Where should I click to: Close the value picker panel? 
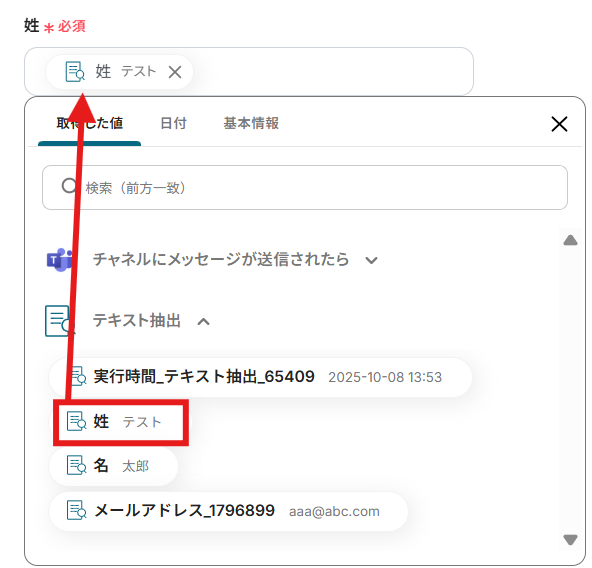click(559, 124)
